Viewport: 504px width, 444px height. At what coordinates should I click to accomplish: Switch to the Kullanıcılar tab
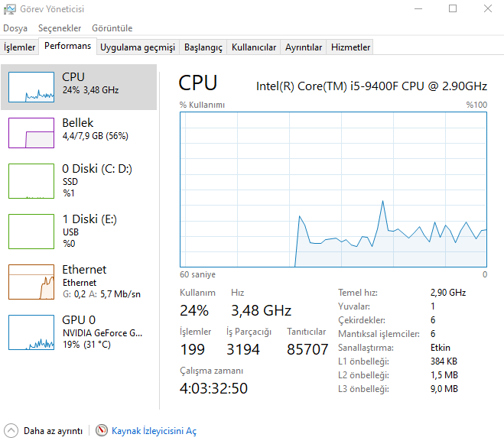point(254,47)
